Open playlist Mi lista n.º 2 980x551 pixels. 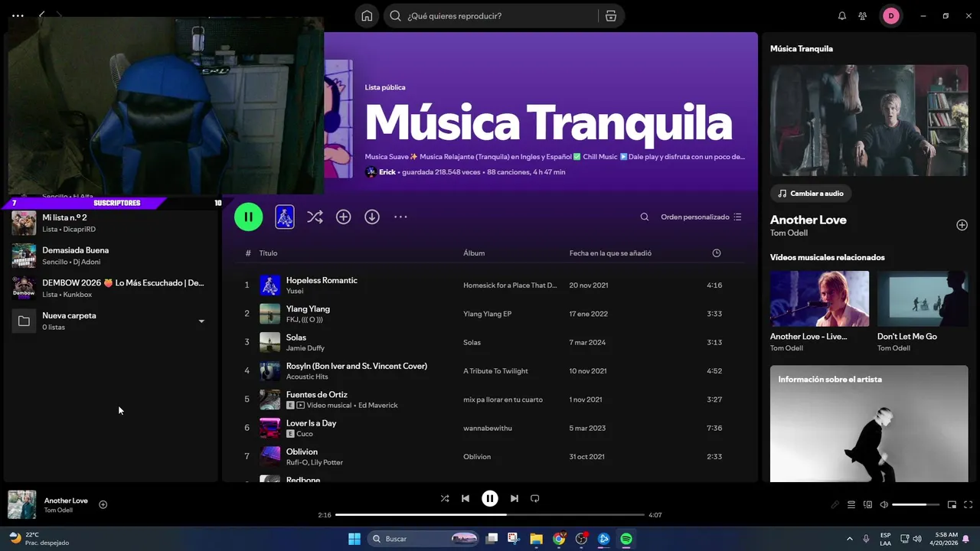(x=111, y=223)
